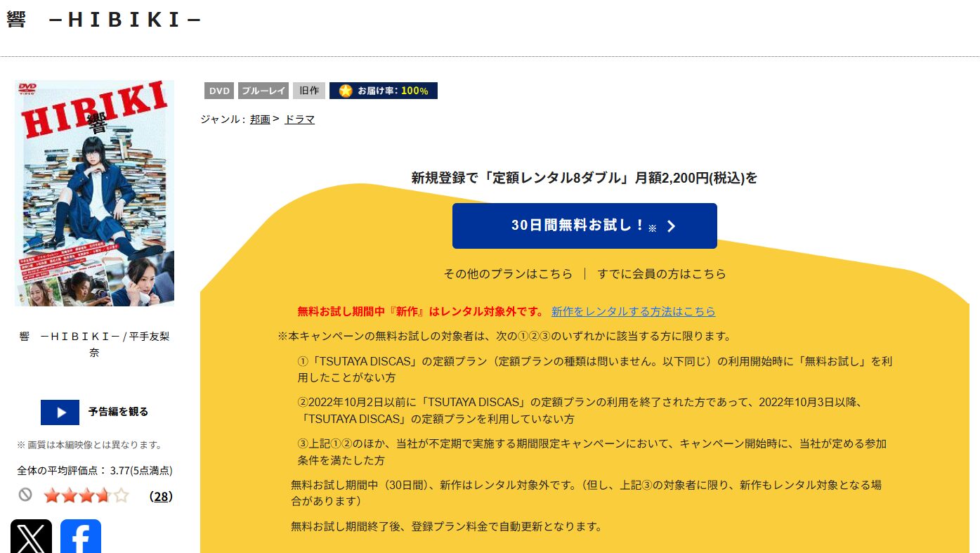
Task: Click the star rating icons
Action: [86, 496]
